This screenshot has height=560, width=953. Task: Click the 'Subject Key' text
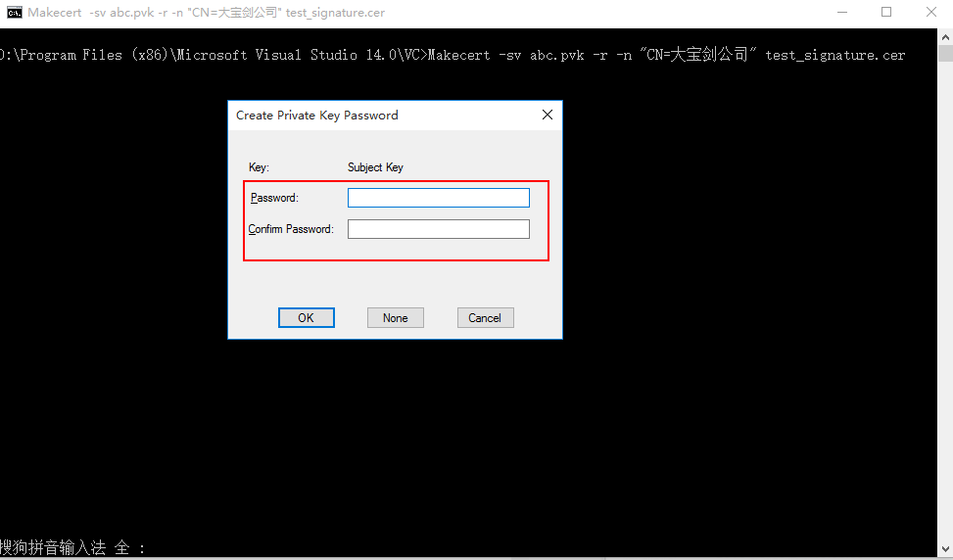375,167
